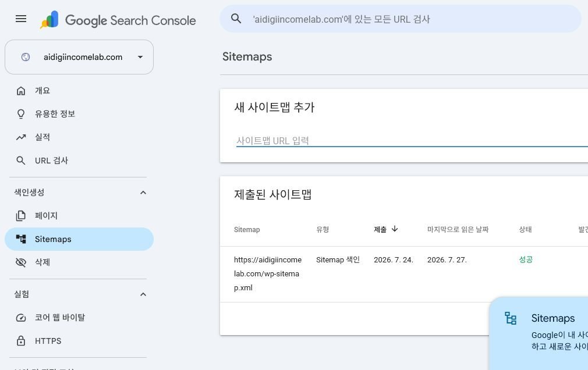Click the 2026. 7. 24. submitted date
This screenshot has height=370, width=588.
point(394,260)
